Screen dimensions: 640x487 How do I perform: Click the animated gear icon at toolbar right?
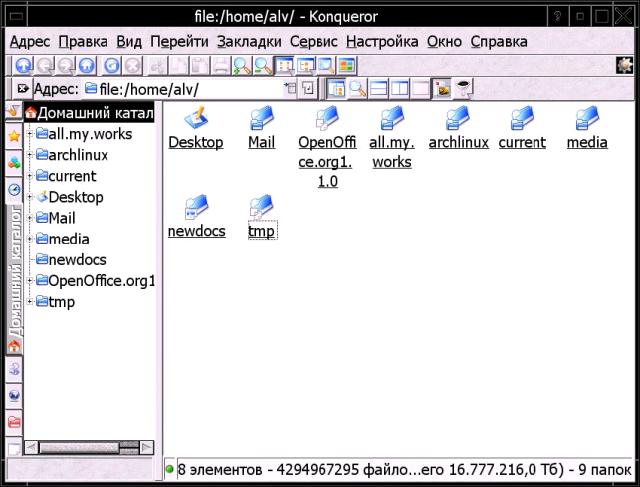624,65
